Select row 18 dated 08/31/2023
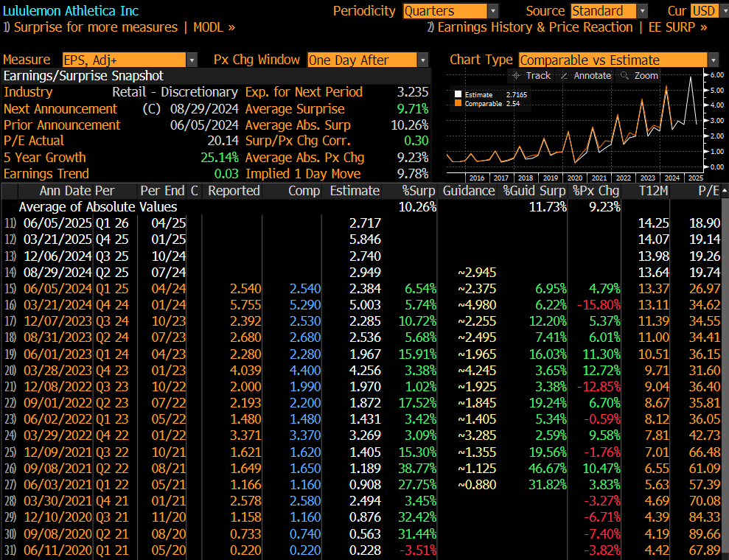Image resolution: width=729 pixels, height=560 pixels. coord(362,337)
